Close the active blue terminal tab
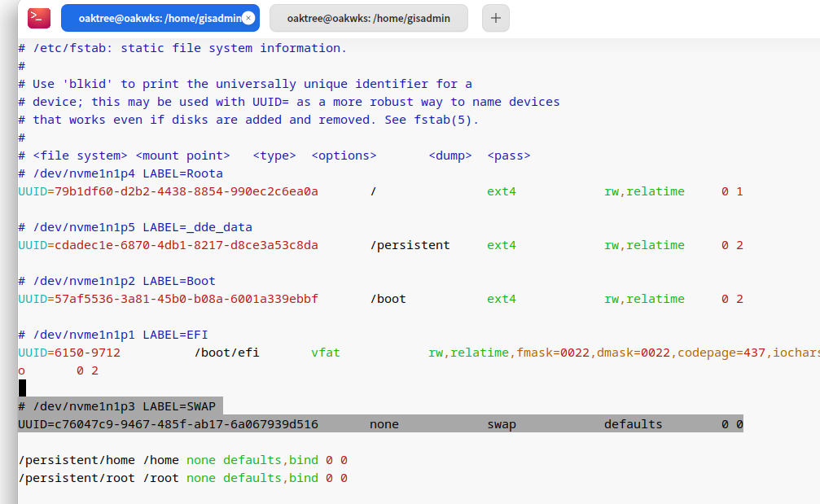Screen dimensions: 820x504 coord(248,18)
